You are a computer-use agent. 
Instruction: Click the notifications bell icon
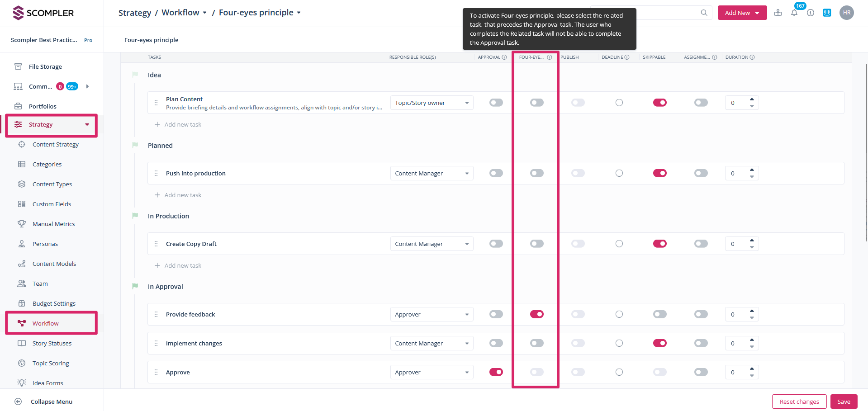tap(794, 13)
